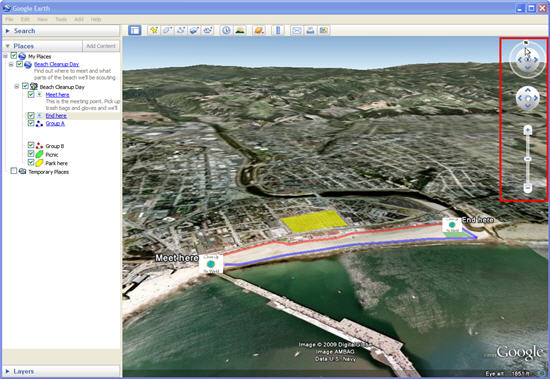Uncheck the Picnic polygon checkbox
550x379 pixels.
point(31,154)
